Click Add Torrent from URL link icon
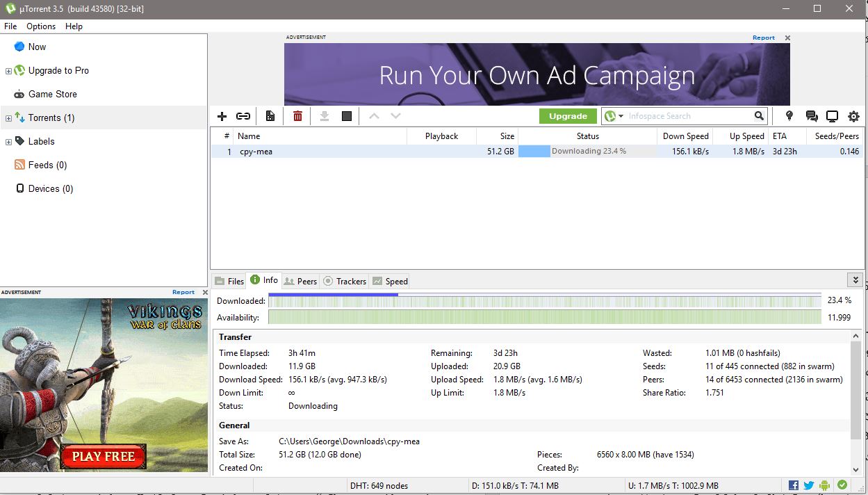The width and height of the screenshot is (868, 495). [x=243, y=116]
